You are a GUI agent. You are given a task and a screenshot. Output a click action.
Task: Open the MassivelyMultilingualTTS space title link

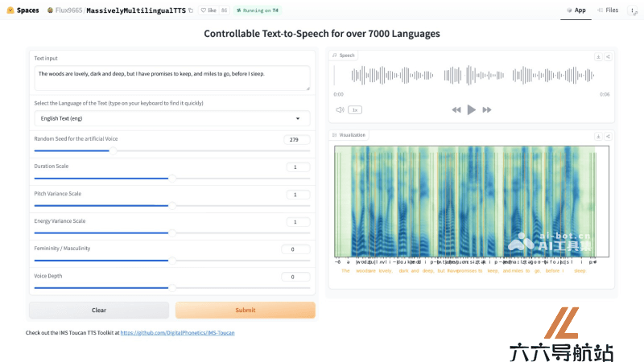coord(136,10)
